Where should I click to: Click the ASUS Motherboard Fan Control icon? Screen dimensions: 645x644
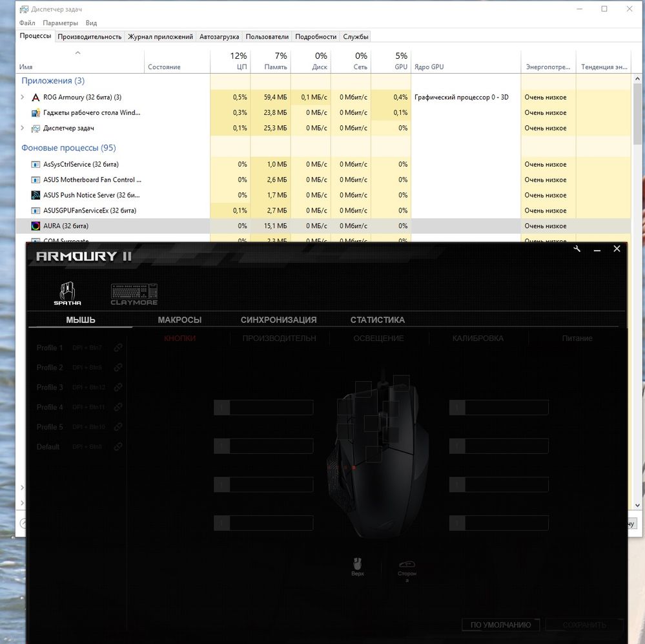(x=36, y=180)
